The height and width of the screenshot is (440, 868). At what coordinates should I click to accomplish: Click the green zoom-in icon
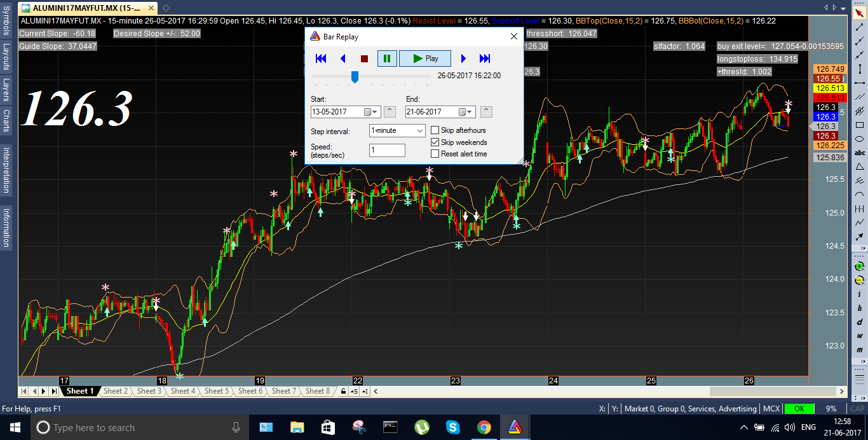[860, 266]
